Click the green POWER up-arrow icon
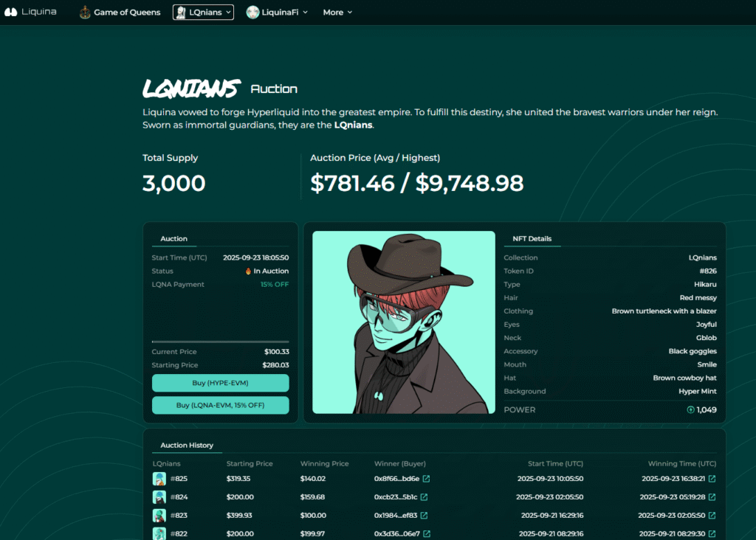Image resolution: width=756 pixels, height=540 pixels. [x=690, y=410]
